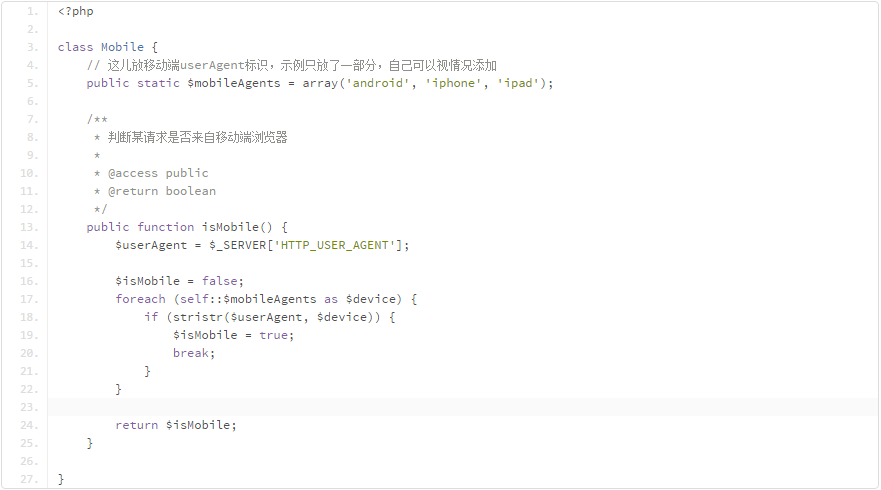Click the isMobile() function name
The height and width of the screenshot is (490, 881).
coord(237,227)
